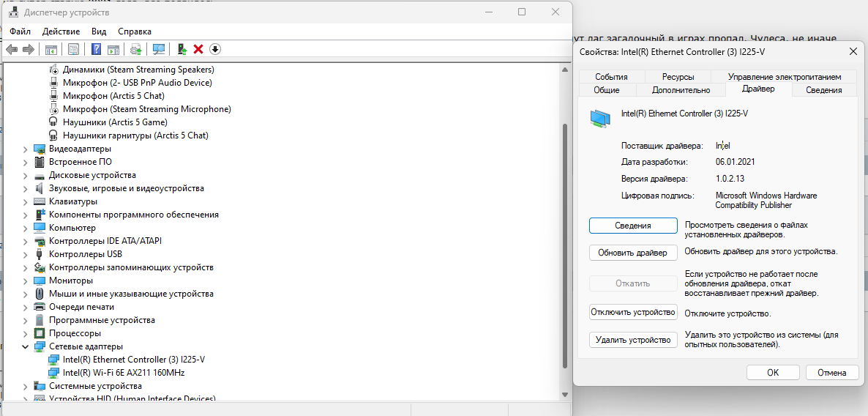Expand Компоненты программного обеспечения node
The height and width of the screenshot is (416, 868).
pyautogui.click(x=26, y=215)
